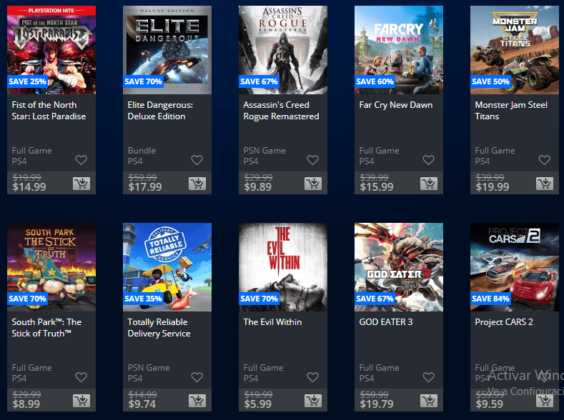
Task: Open South Park Stick of Truth cover art
Action: 51,267
